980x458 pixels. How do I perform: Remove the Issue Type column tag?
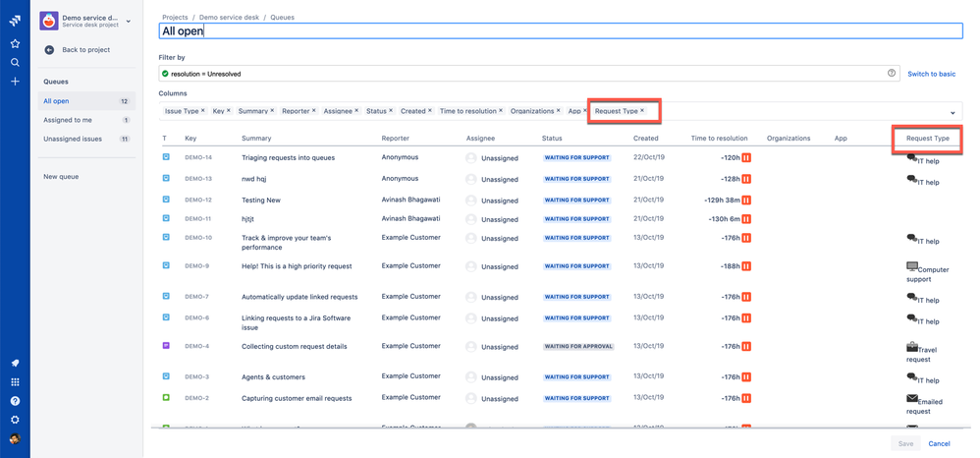click(x=203, y=111)
